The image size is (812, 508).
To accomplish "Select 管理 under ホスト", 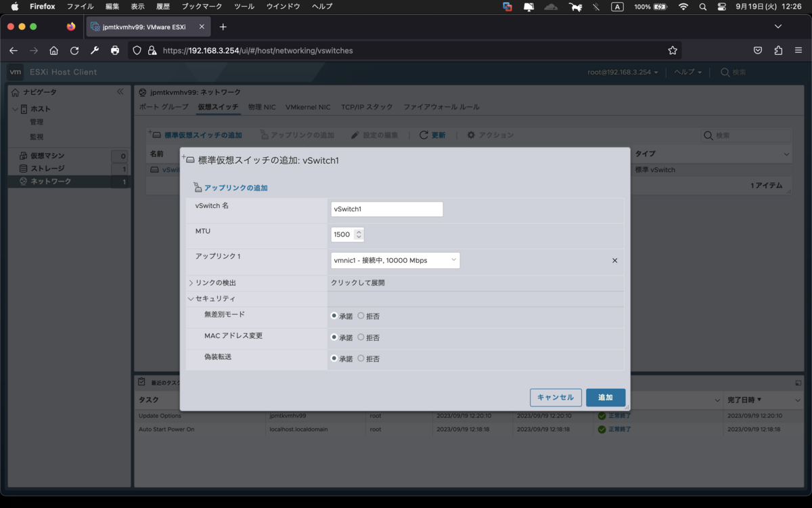I will pos(37,122).
